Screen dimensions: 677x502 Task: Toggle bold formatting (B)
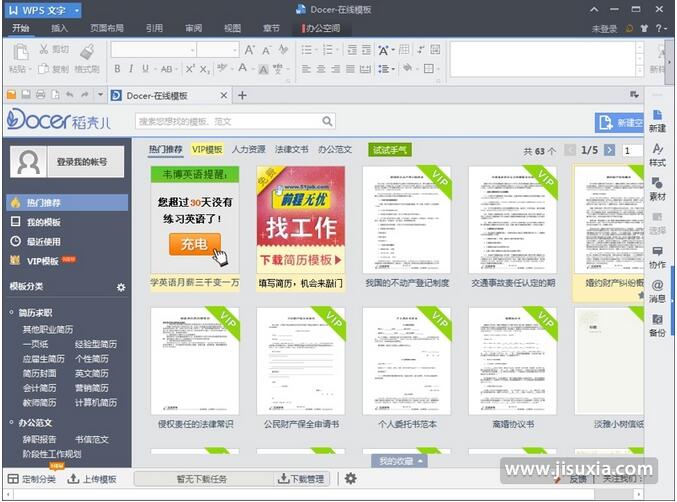(117, 69)
